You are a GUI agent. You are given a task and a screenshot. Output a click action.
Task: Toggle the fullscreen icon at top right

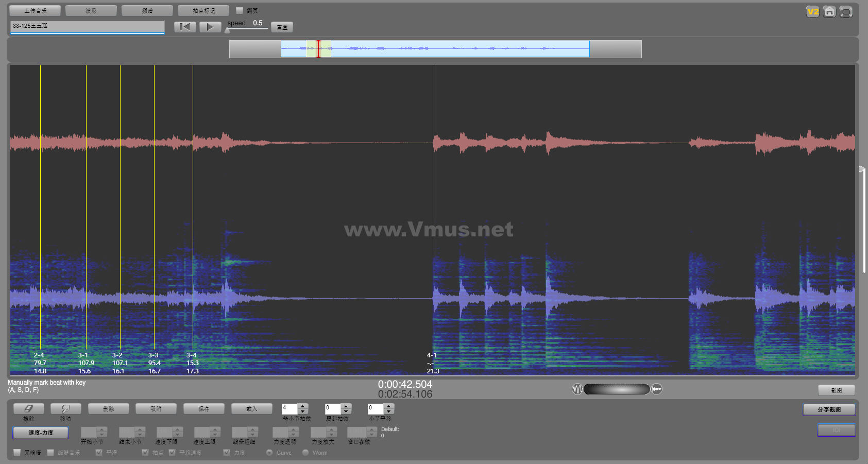(846, 12)
